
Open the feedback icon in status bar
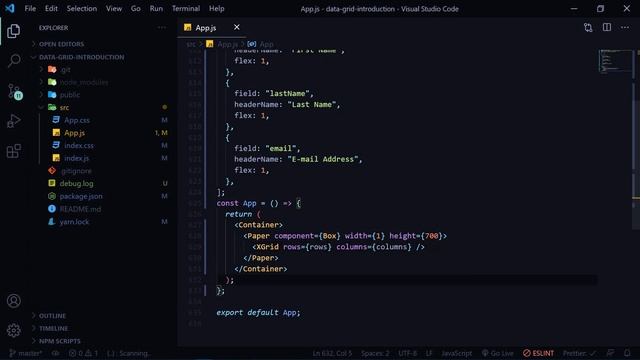click(610, 353)
